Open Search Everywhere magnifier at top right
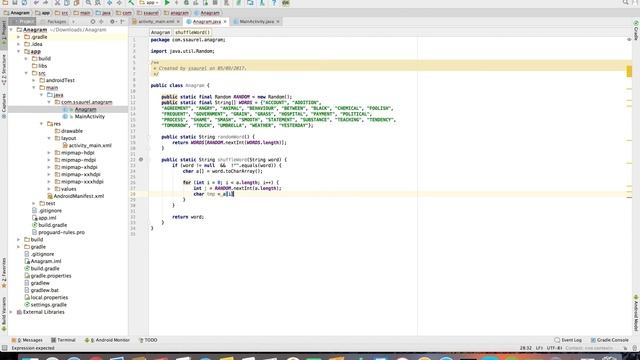The height and width of the screenshot is (360, 640). 625,2
